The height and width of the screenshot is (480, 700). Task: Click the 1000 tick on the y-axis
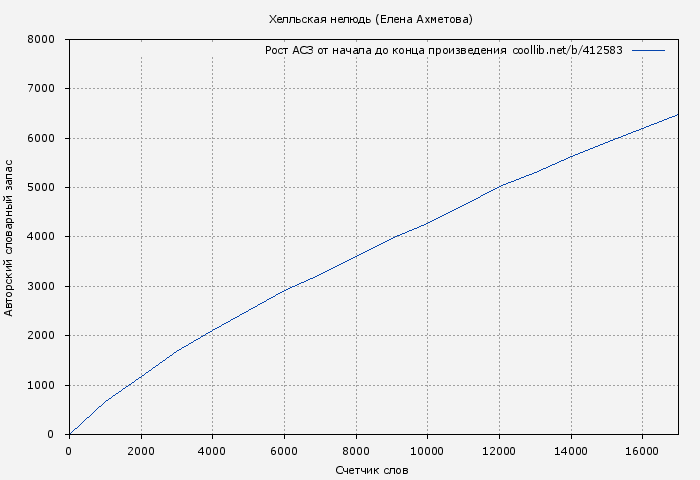40,385
